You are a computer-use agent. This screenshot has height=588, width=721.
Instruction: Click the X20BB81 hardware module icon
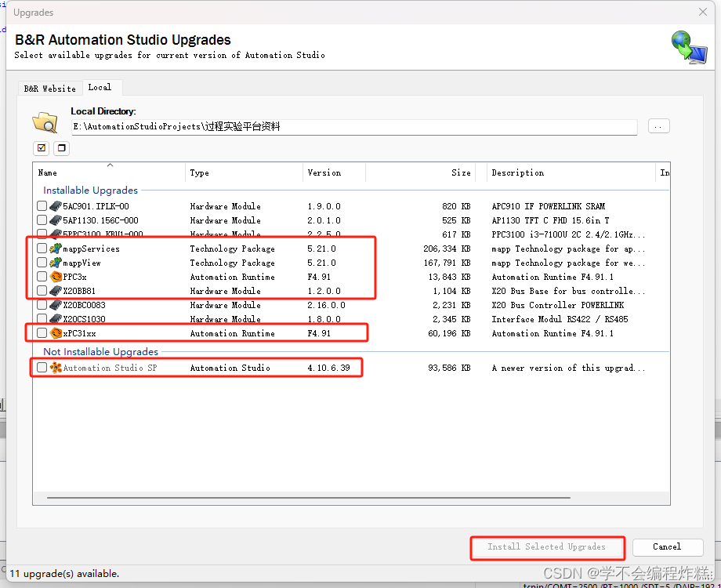pos(56,291)
